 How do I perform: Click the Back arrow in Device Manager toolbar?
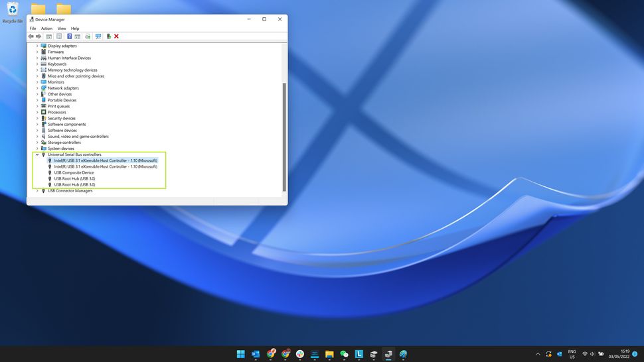click(x=31, y=36)
